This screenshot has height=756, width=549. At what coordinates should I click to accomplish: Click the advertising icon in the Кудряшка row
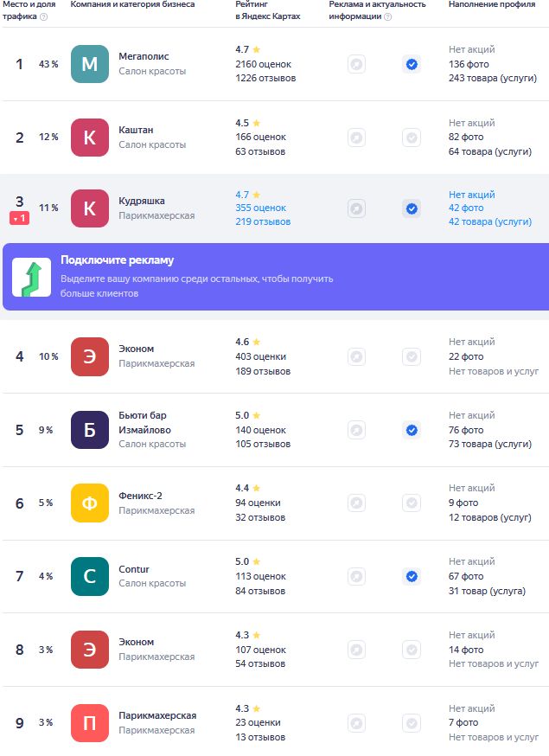[x=357, y=208]
